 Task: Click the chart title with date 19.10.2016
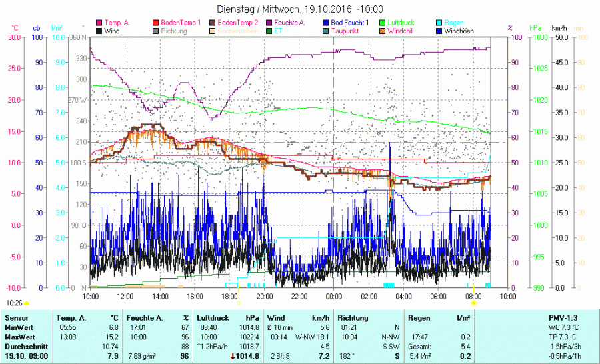pos(300,9)
